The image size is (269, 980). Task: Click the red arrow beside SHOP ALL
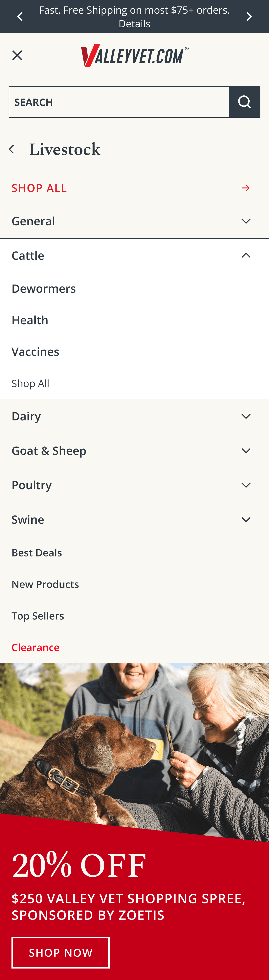(246, 188)
